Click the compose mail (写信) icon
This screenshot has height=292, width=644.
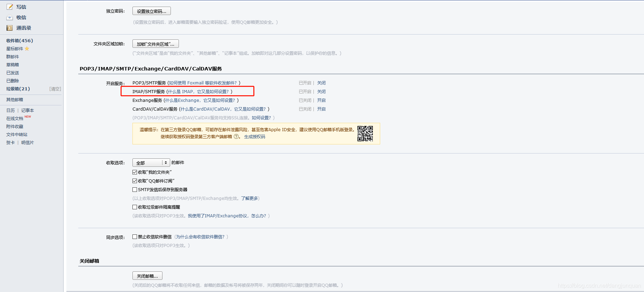click(x=10, y=7)
